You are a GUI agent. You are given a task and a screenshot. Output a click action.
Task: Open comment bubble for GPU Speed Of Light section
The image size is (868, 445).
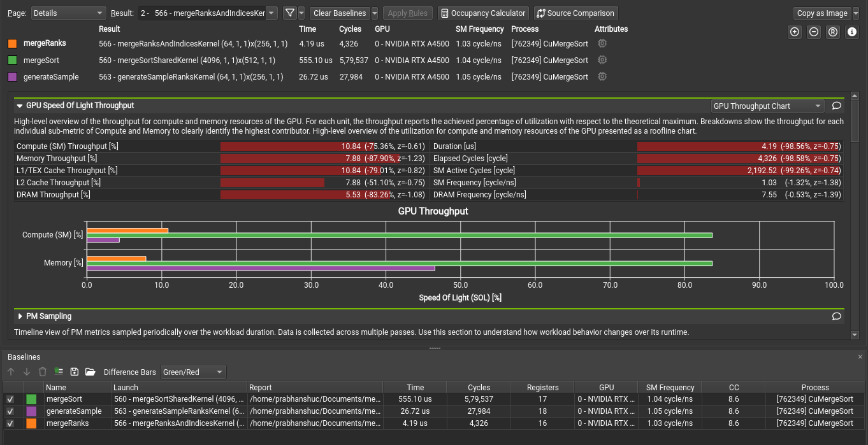[x=837, y=106]
